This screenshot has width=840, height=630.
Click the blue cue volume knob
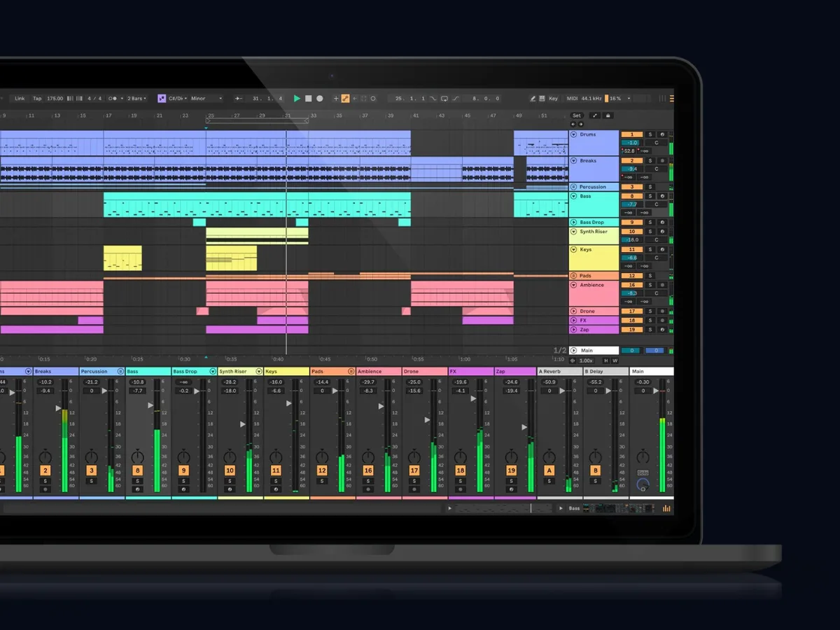click(643, 484)
